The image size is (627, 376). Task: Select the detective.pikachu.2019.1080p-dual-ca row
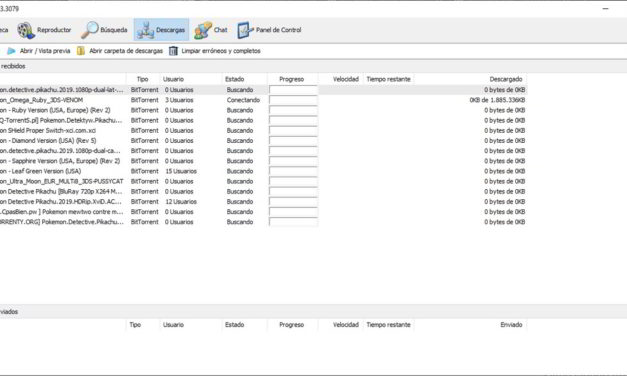click(263, 151)
